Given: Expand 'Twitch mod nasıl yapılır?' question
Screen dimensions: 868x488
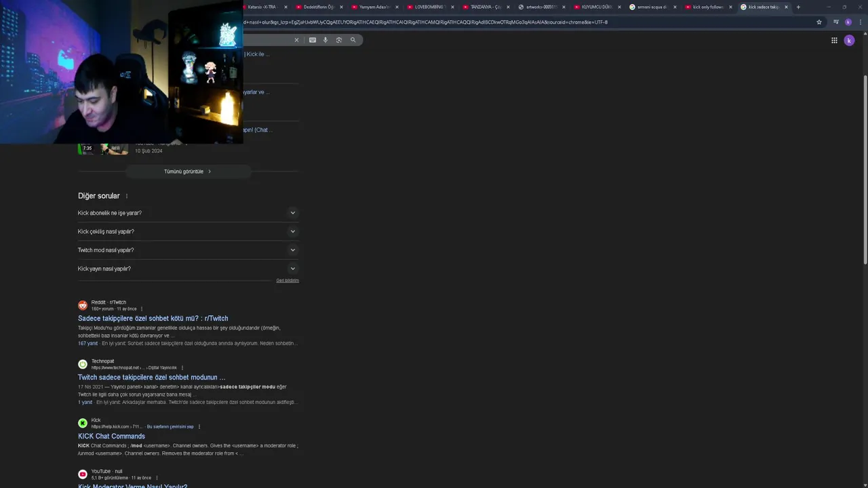Looking at the screenshot, I should (x=189, y=250).
